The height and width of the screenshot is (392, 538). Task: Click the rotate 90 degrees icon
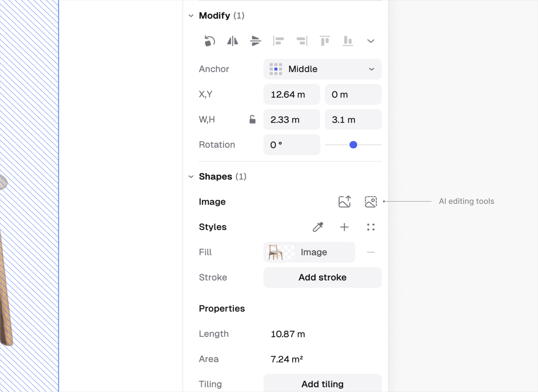[209, 41]
